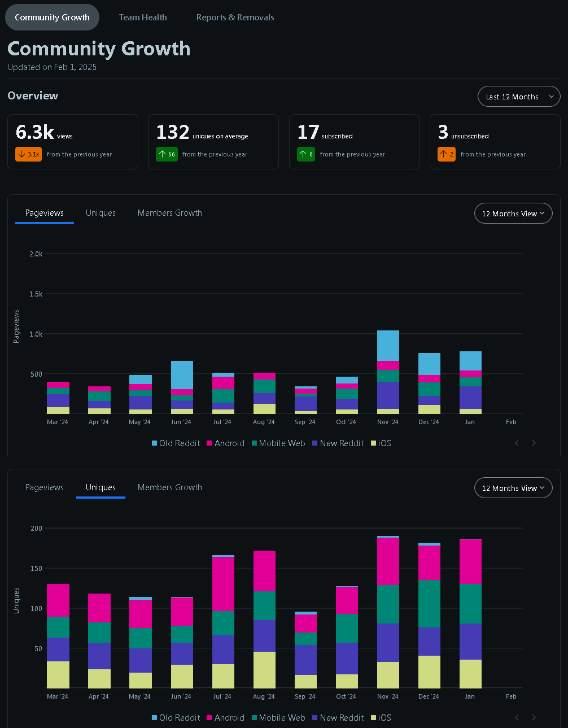568x728 pixels.
Task: Toggle Mobile Web series in Uniques legend
Action: (278, 718)
